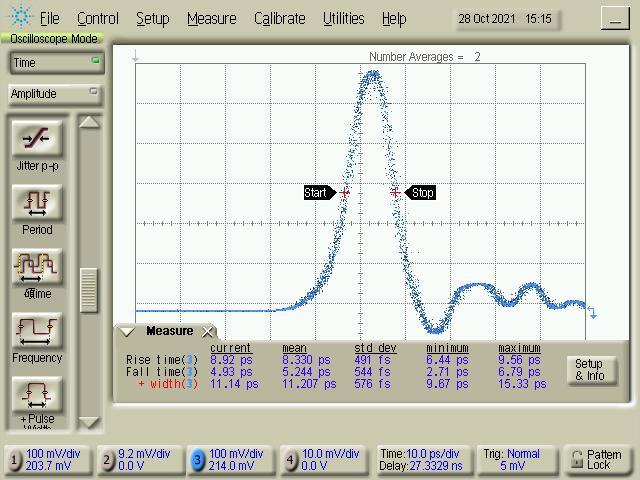Collapse the Measure panel using the triangle
This screenshot has width=640, height=480.
[127, 332]
